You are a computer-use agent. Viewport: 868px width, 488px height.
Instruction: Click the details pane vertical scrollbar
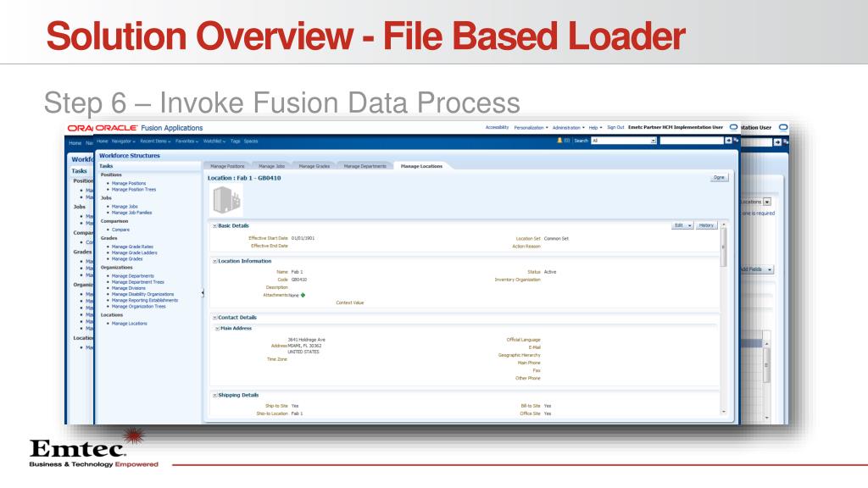click(x=724, y=247)
